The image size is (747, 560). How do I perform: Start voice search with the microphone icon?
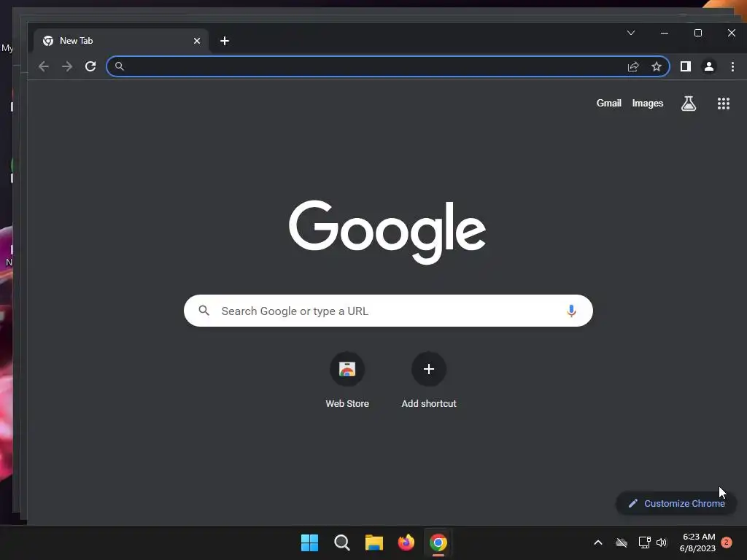pos(571,311)
